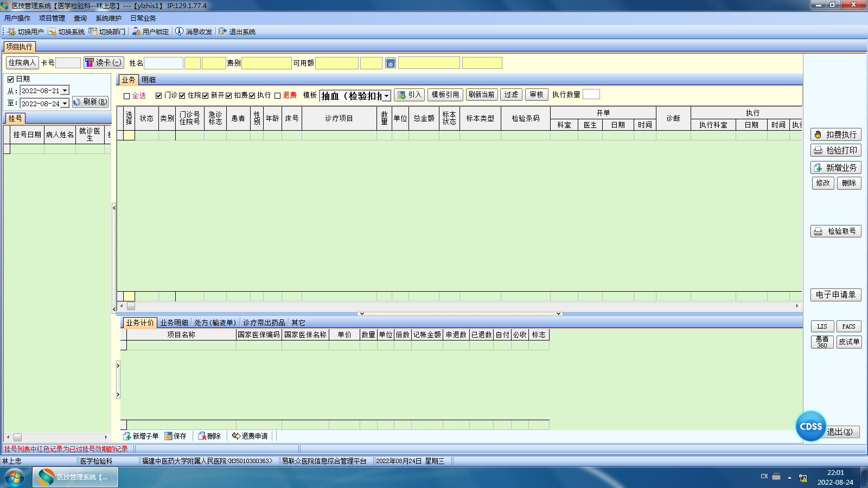Open the 系统维护 menu
The image size is (868, 488).
(x=108, y=18)
